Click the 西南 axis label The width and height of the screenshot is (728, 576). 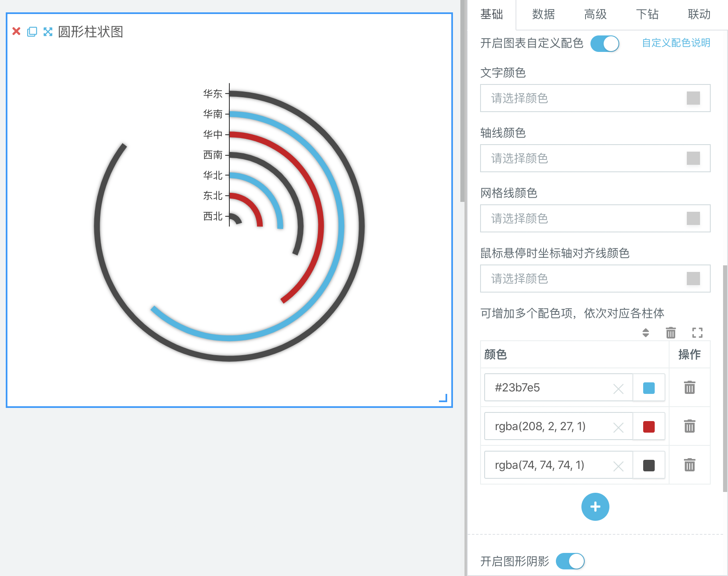click(212, 155)
